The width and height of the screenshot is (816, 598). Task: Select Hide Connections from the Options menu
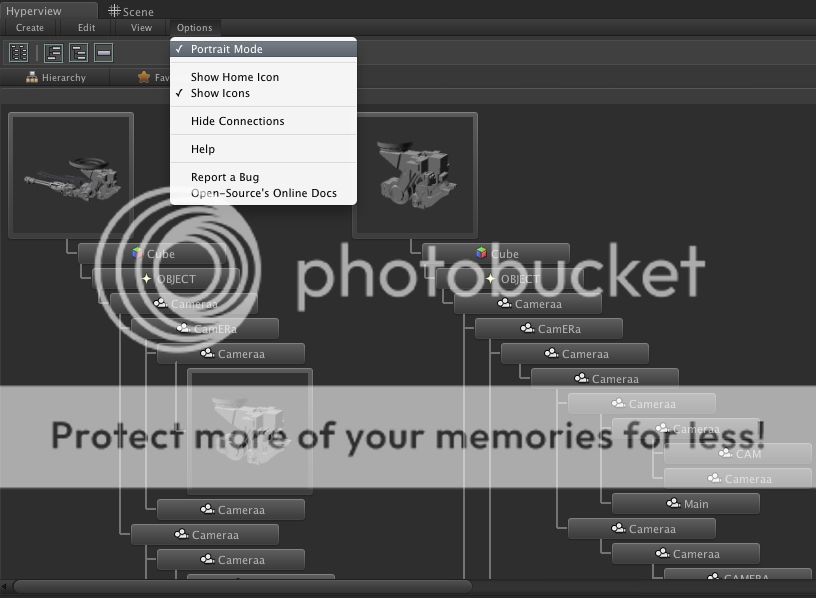point(263,121)
